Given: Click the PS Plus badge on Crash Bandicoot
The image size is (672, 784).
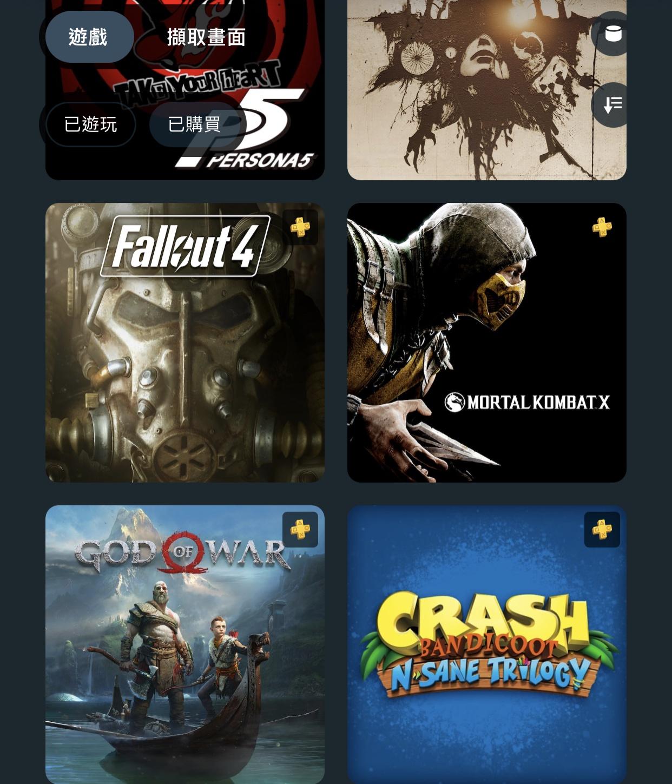Looking at the screenshot, I should (x=602, y=530).
